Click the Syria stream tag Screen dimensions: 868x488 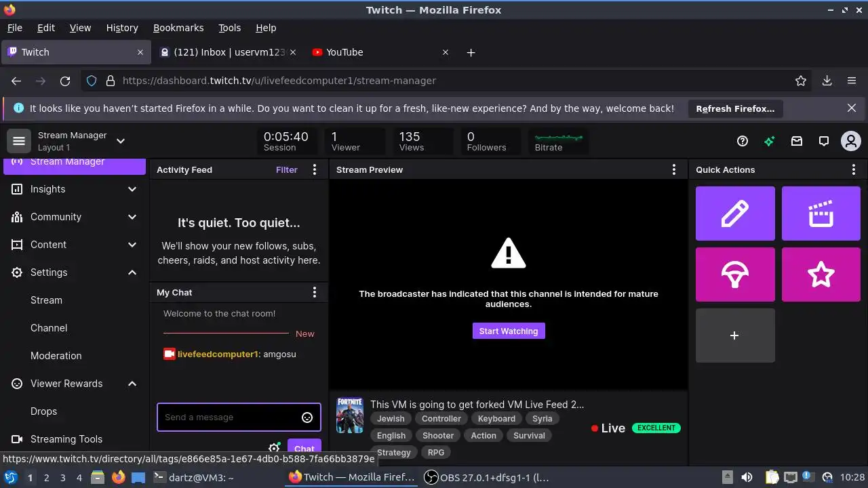542,419
